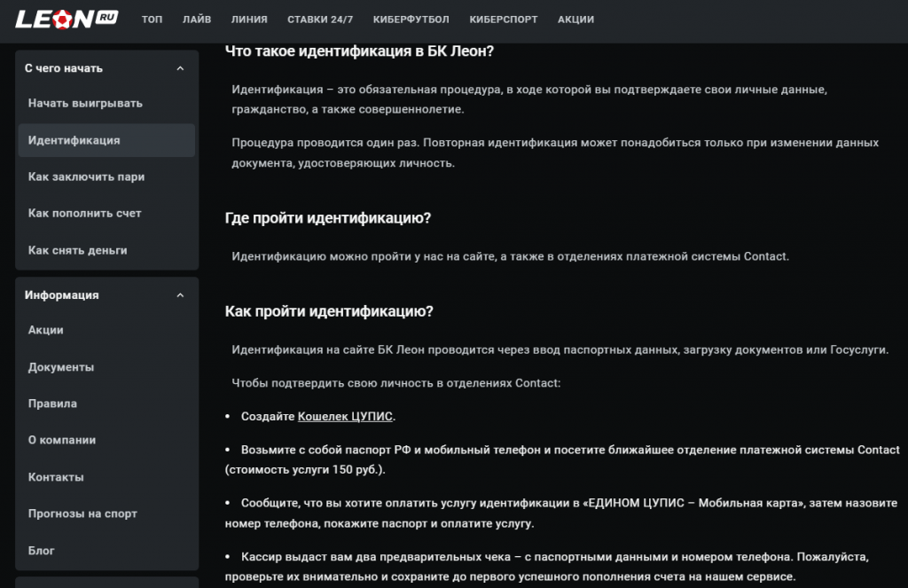This screenshot has width=908, height=588.
Task: Open the ЛИНИЯ menu item
Action: click(x=249, y=20)
